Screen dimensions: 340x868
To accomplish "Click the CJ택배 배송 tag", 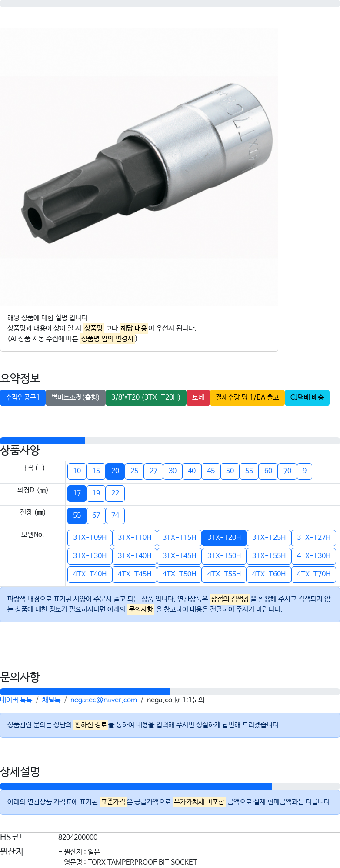I will pyautogui.click(x=307, y=397).
